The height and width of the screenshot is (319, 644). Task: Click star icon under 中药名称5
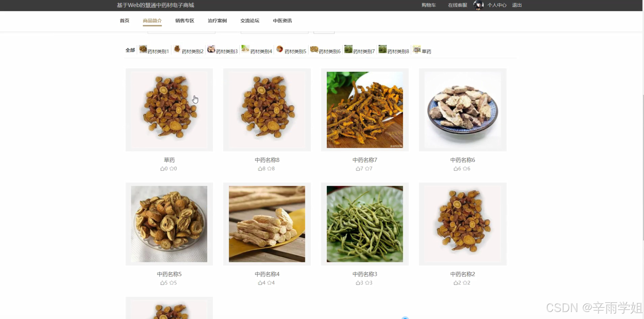click(171, 283)
